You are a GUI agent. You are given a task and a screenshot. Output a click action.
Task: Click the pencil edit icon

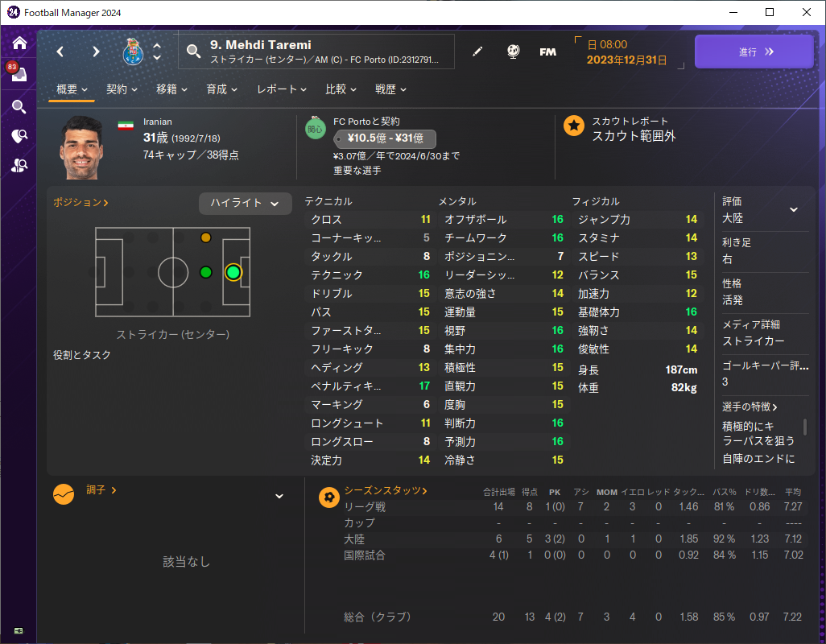point(477,52)
